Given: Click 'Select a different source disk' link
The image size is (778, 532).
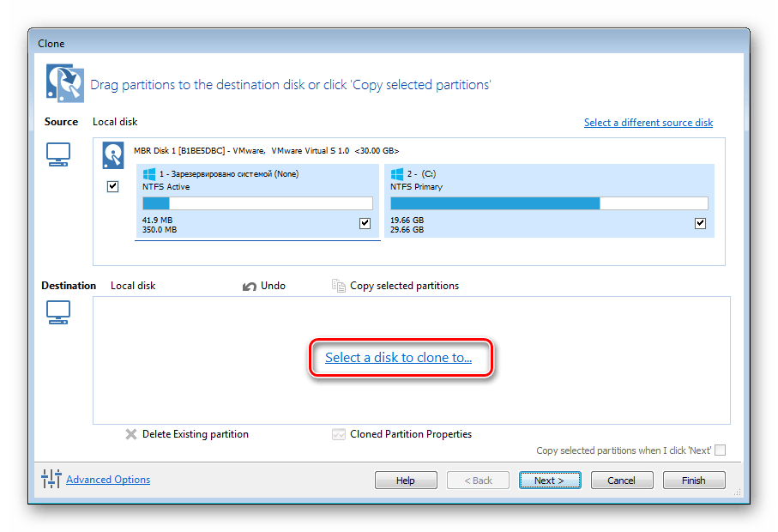Looking at the screenshot, I should click(648, 123).
